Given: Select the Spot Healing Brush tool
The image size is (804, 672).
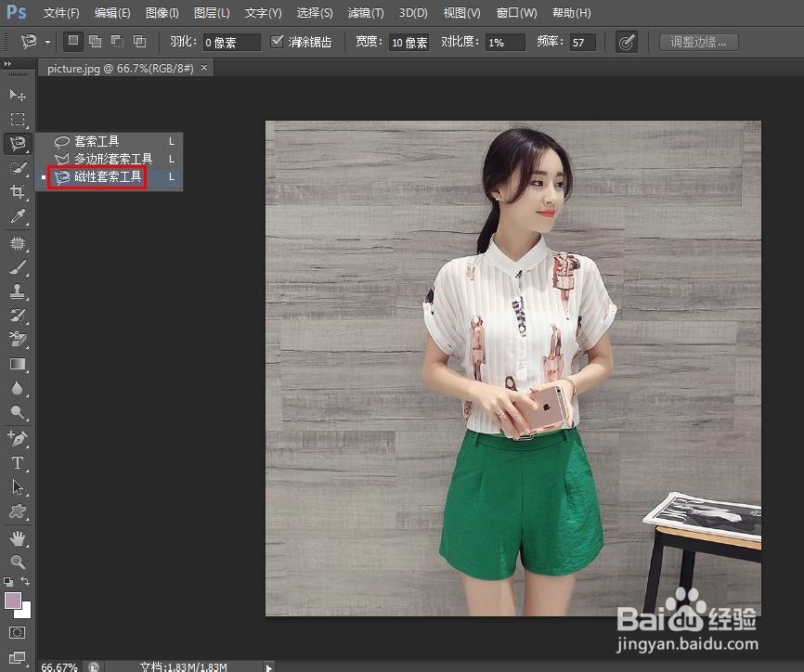Looking at the screenshot, I should pos(18,243).
